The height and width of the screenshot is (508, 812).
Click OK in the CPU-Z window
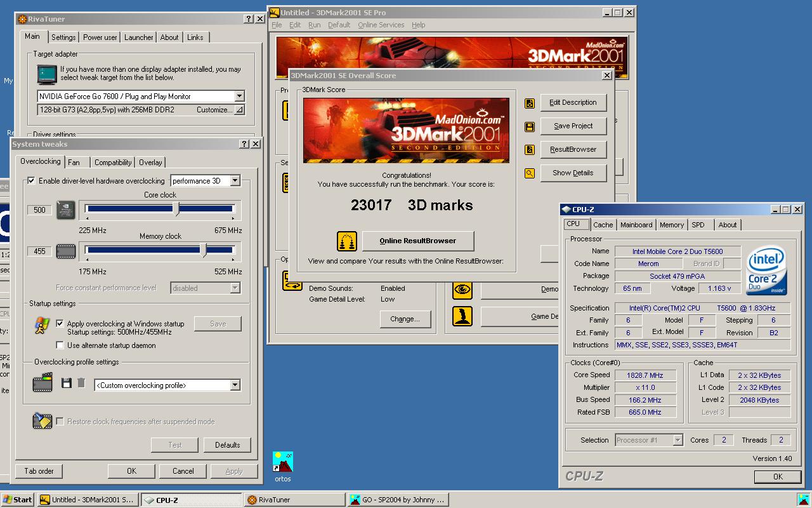(778, 477)
